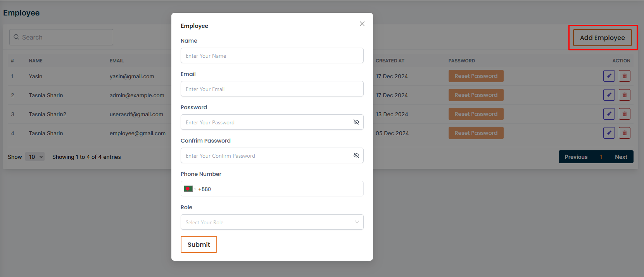Open the country code flag dropdown
Viewport: 644px width, 277px height.
click(x=190, y=189)
